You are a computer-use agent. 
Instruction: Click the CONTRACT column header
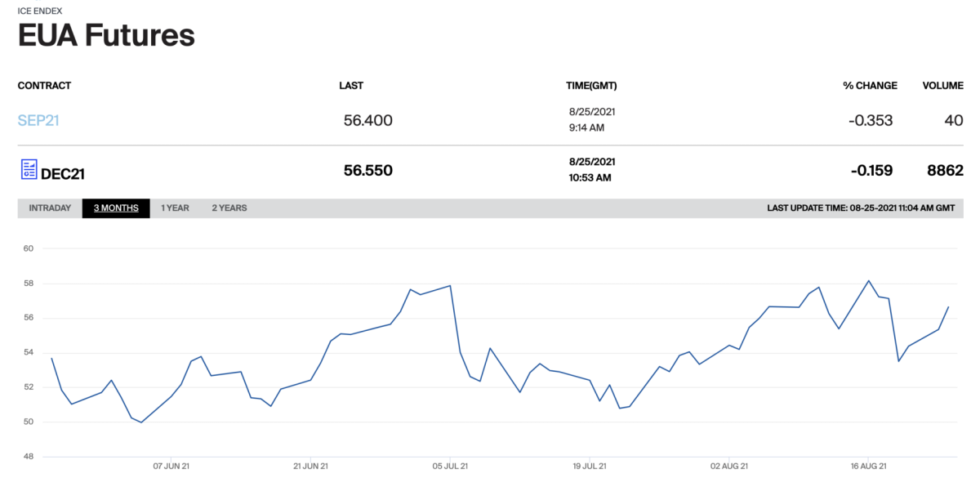pos(44,86)
